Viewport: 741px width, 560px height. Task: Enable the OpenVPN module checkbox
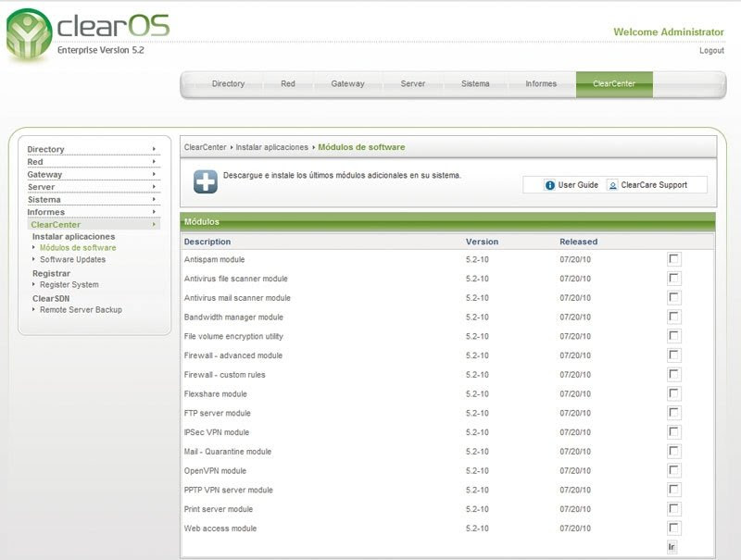[x=673, y=470]
